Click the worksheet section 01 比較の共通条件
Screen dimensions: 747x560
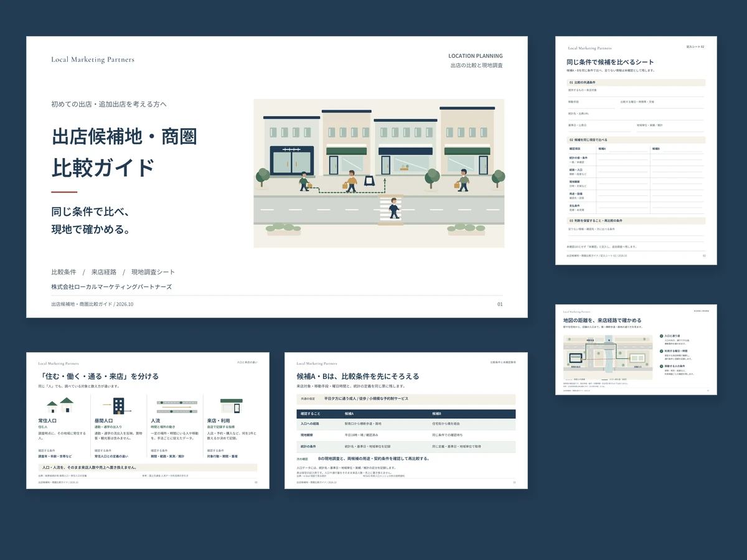(x=636, y=82)
